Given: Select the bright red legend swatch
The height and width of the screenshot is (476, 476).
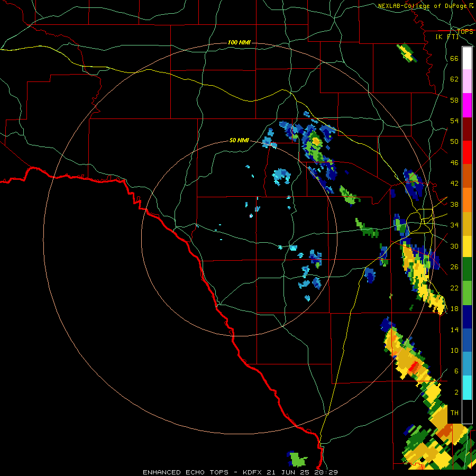Looking at the screenshot, I should (x=467, y=152).
